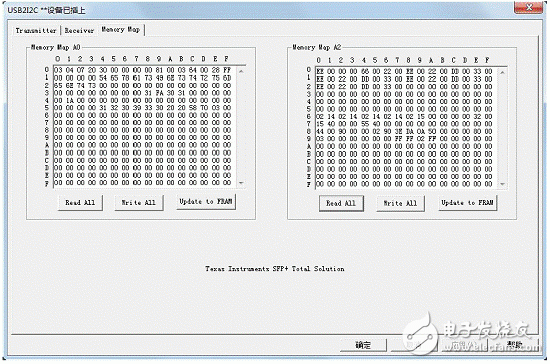This screenshot has width=550, height=364.
Task: Click the USB2I2C window title text
Action: [46, 10]
